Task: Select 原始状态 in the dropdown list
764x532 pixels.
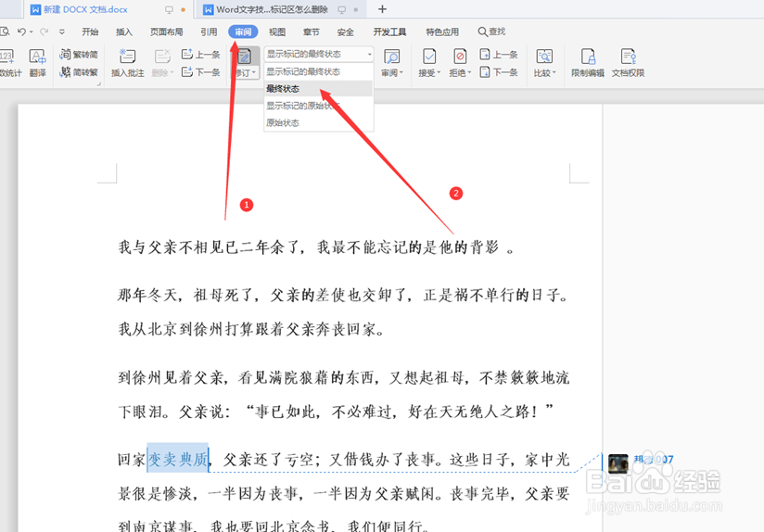Action: 319,122
